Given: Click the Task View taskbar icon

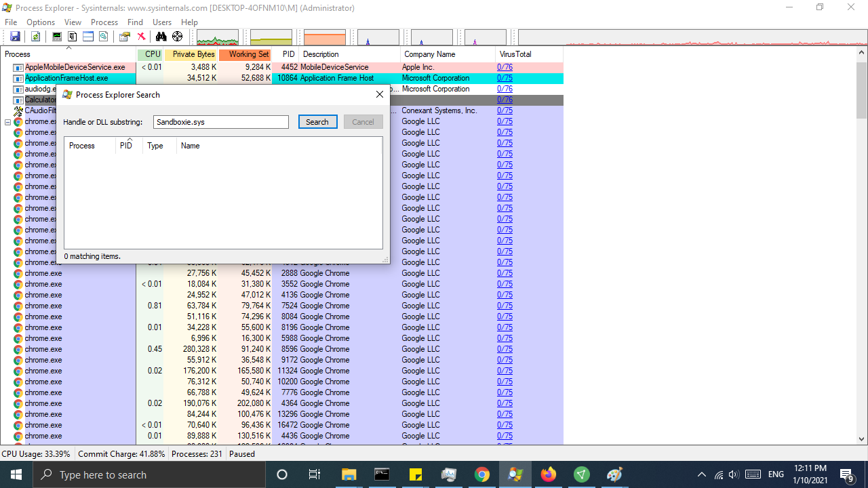Looking at the screenshot, I should [315, 474].
